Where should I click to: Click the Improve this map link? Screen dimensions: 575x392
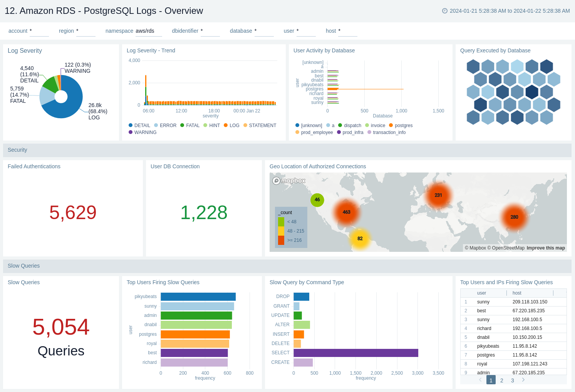point(545,248)
